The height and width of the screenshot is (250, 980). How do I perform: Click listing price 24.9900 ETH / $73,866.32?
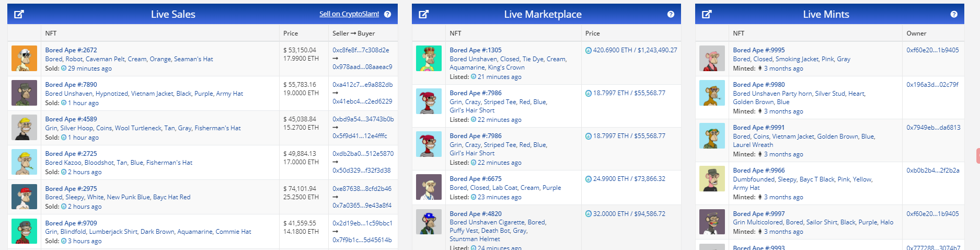tap(625, 179)
